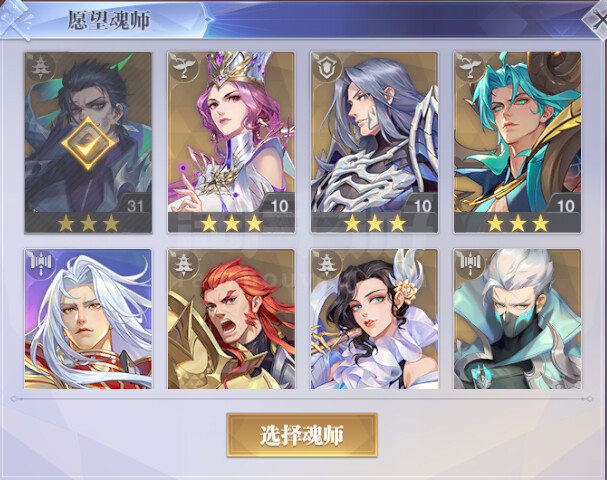
Task: Click class icon on red-haired warrior card
Action: pos(183,264)
